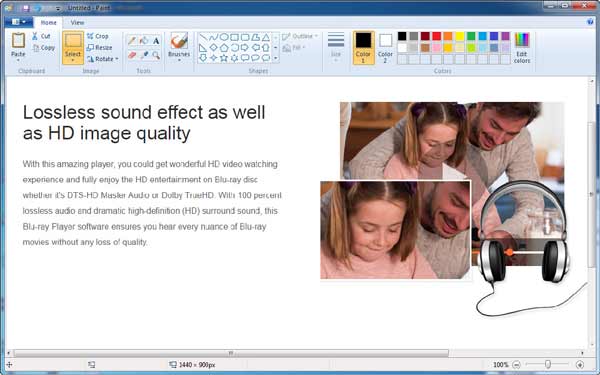Click the zoom in plus button
600x375 pixels.
[580, 365]
